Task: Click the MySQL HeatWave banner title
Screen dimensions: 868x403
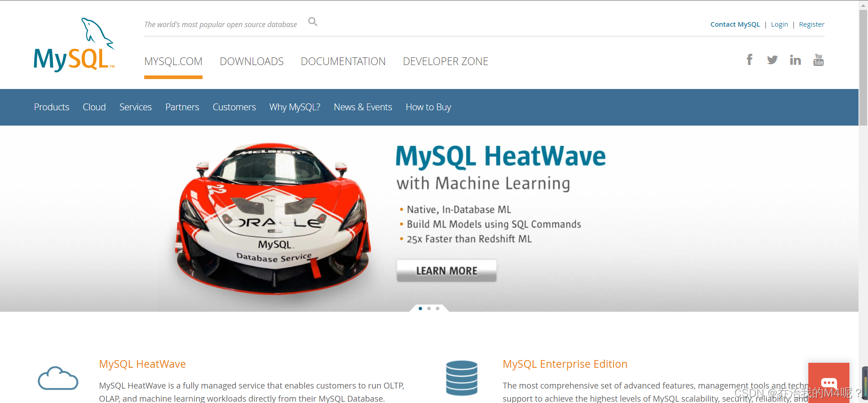Action: coord(500,156)
